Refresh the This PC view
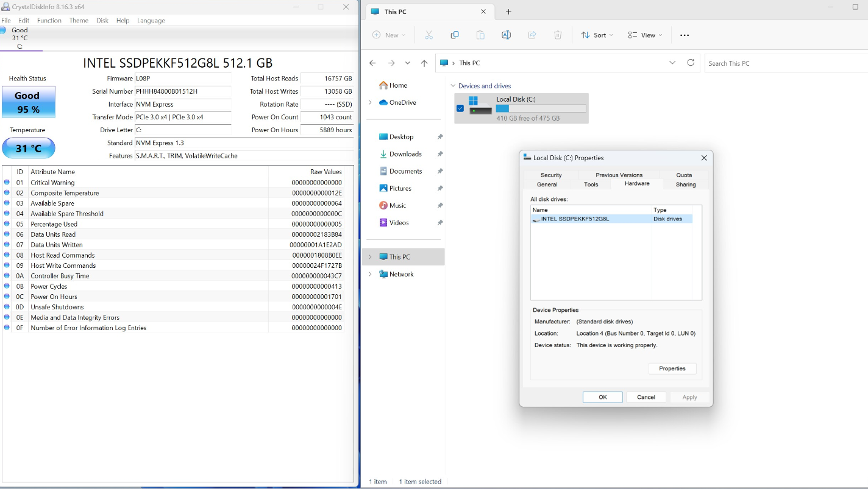 (691, 63)
